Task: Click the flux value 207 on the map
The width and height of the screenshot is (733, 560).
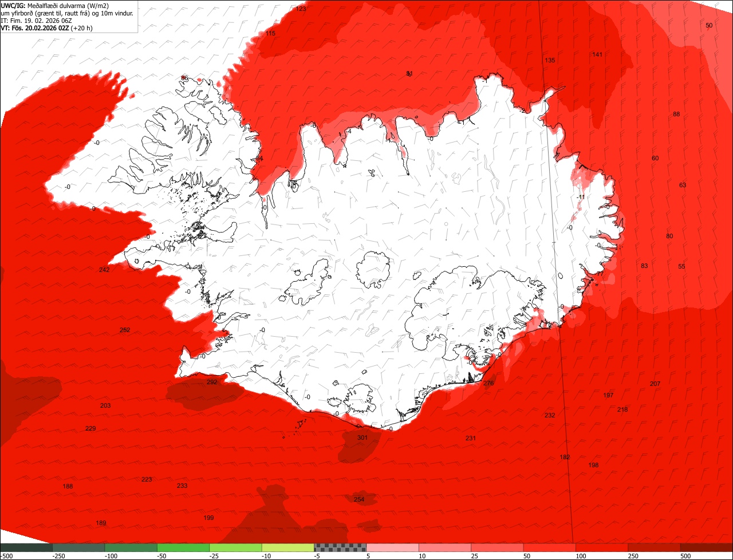Action: tap(655, 384)
